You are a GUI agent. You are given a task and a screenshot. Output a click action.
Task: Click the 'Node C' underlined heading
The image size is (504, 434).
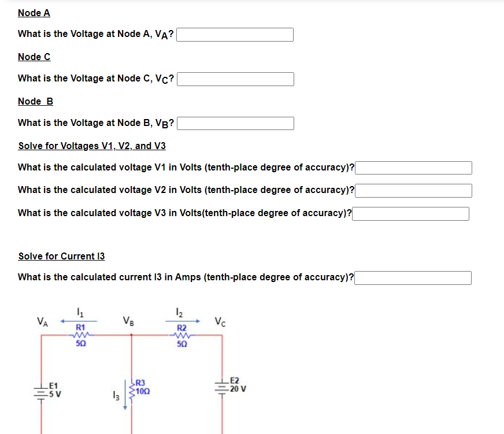pos(34,57)
